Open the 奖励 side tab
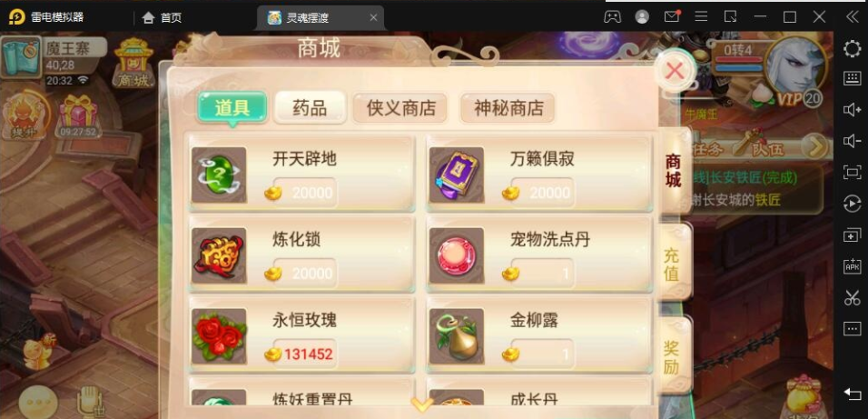 pos(674,355)
